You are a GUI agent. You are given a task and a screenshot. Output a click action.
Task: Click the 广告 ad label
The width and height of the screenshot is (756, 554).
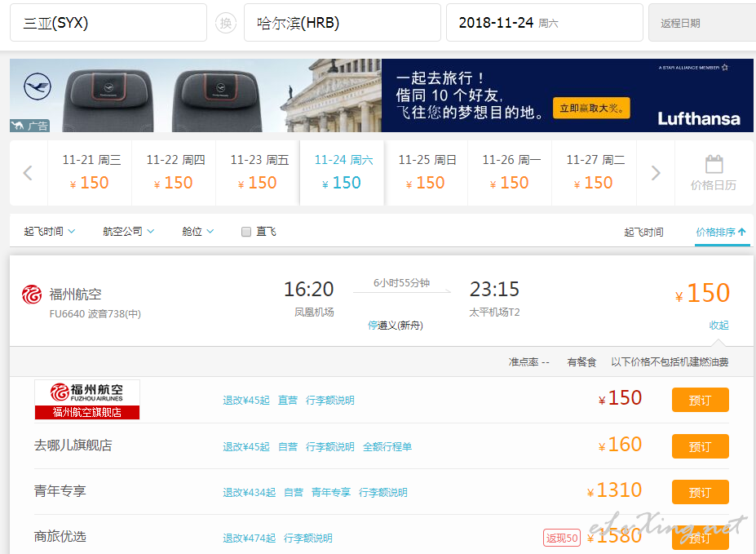[x=30, y=126]
